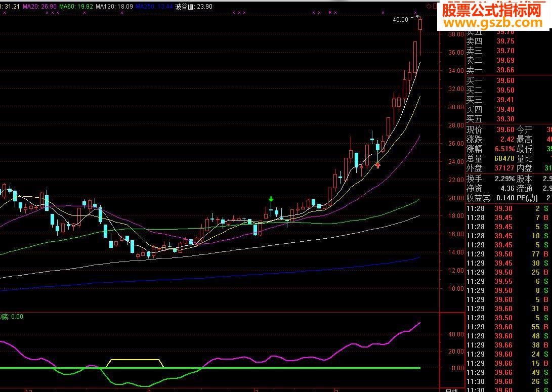Image resolution: width=552 pixels, height=392 pixels.
Task: Select the 11:29 39.66 38 B trade row
Action: coord(508,345)
